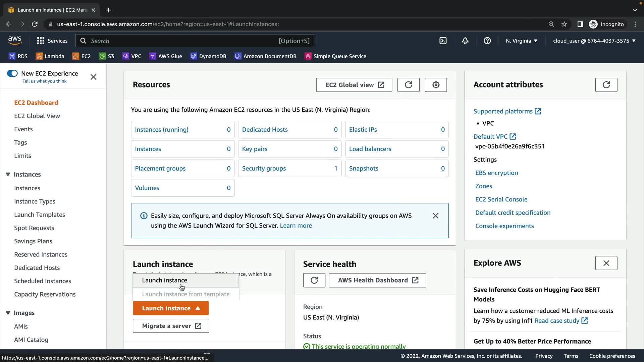Click the AWS console search field
The width and height of the screenshot is (644, 362).
pyautogui.click(x=184, y=41)
